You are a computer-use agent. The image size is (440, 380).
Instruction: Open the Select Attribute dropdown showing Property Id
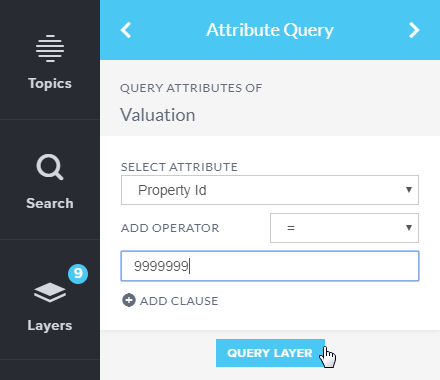coord(270,190)
